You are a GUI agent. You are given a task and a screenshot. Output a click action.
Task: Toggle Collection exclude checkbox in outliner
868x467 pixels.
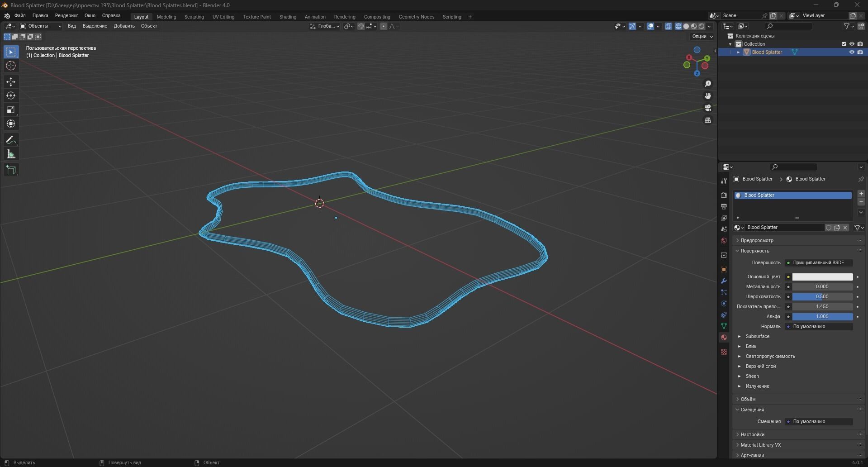[844, 44]
